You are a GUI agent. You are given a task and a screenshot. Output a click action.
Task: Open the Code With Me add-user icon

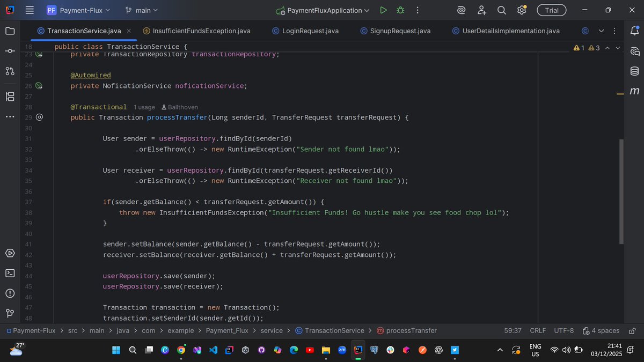click(481, 10)
